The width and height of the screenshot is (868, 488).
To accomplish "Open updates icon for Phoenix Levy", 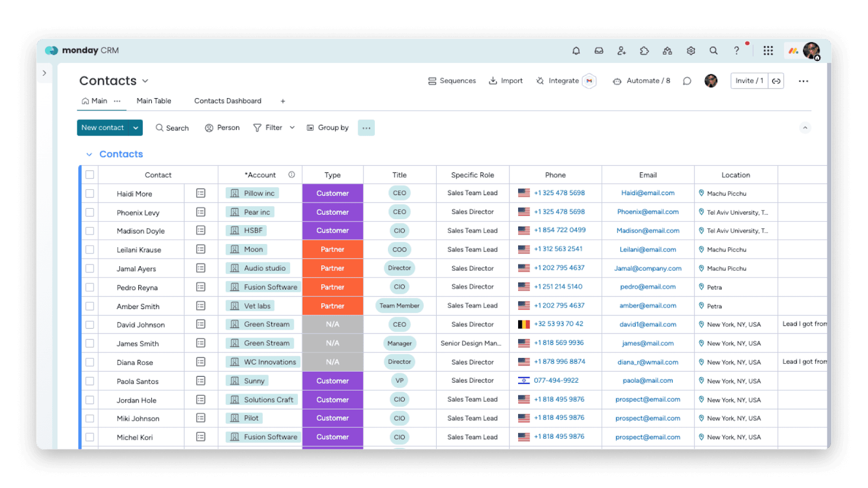I will click(x=201, y=212).
